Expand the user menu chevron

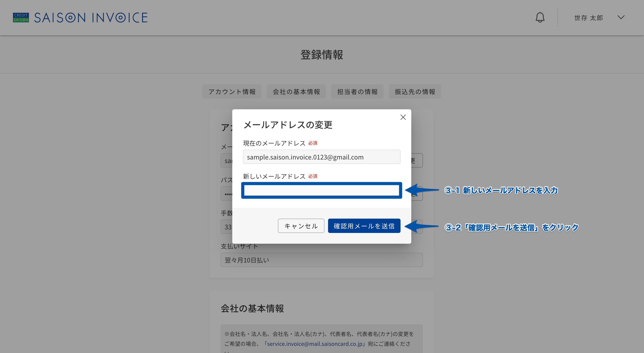(621, 17)
